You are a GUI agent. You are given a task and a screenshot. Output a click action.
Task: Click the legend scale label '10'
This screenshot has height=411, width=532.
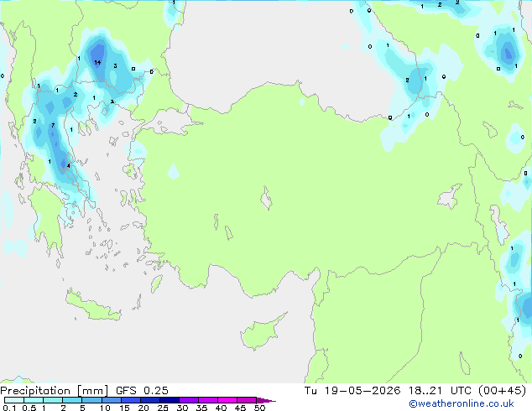coord(105,408)
